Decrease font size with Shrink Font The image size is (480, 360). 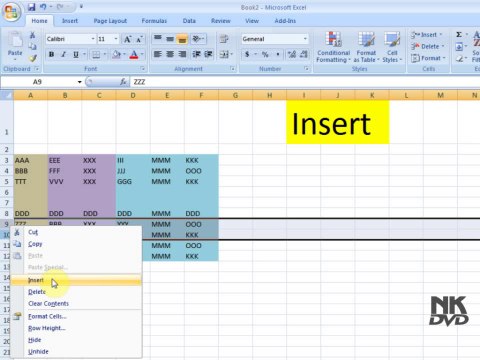139,39
